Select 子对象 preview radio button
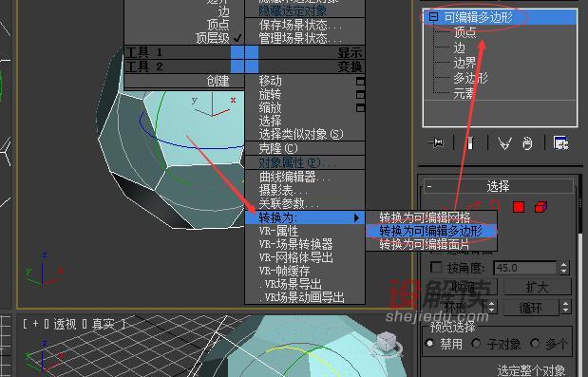Image resolution: width=588 pixels, height=377 pixels. point(476,343)
